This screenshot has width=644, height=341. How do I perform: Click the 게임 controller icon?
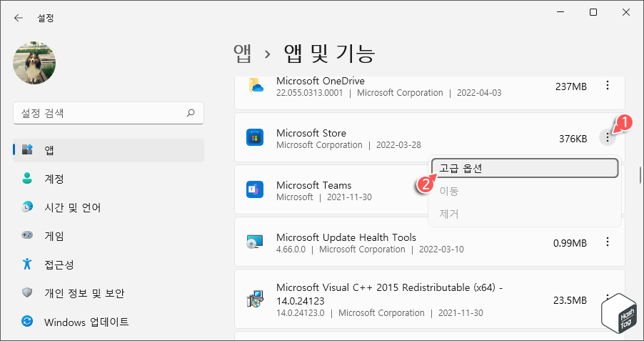pyautogui.click(x=28, y=235)
